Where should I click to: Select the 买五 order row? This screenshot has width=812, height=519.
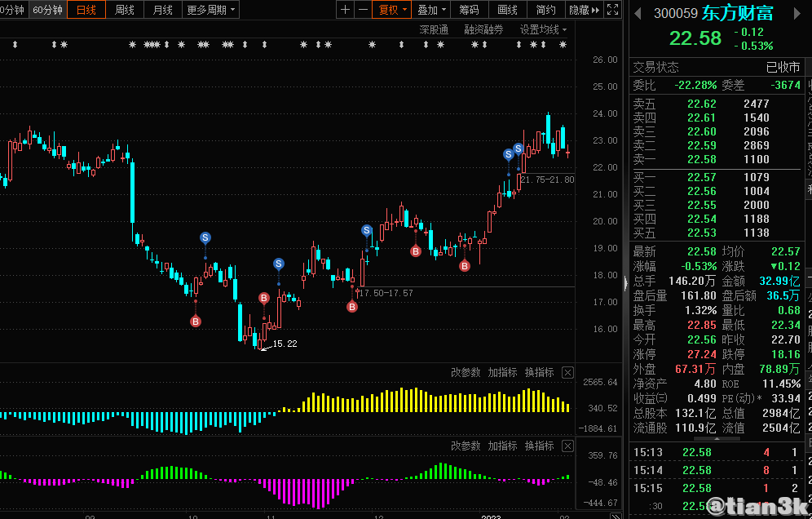click(x=716, y=233)
